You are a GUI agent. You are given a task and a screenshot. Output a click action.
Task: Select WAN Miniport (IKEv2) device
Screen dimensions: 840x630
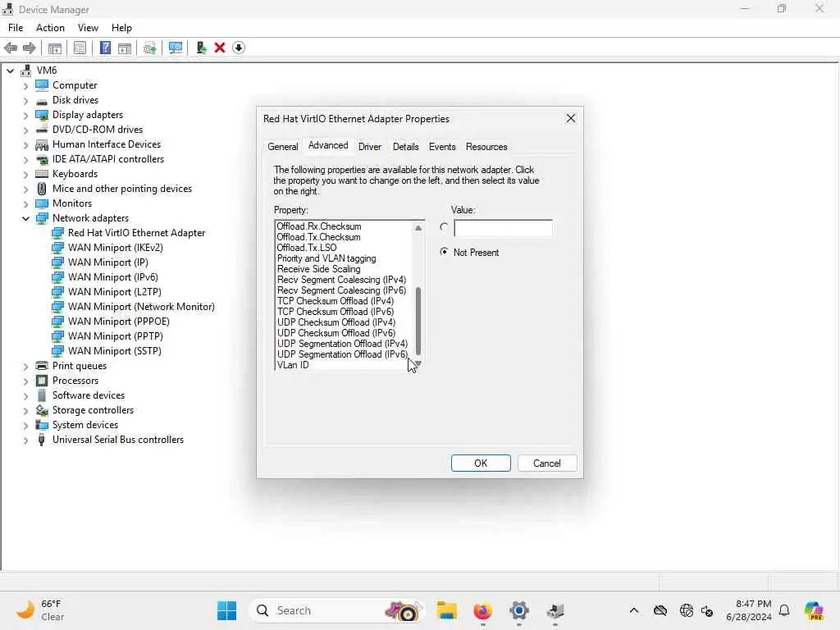pyautogui.click(x=115, y=248)
